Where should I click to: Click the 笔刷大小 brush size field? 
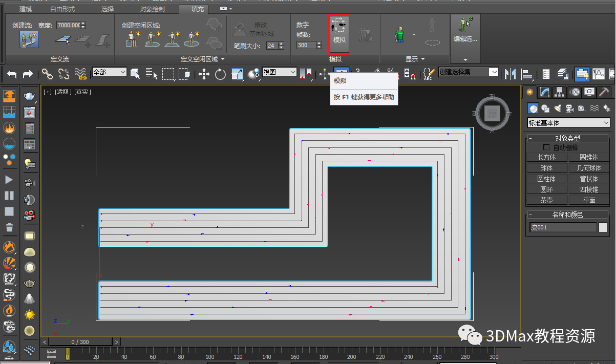click(x=272, y=46)
